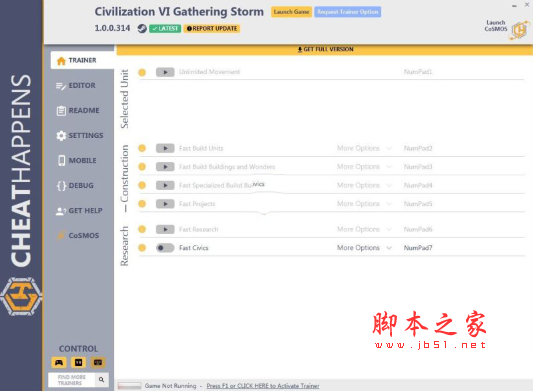Toggle the Fast Research cheat
Viewport: 533px width, 391px height.
click(x=165, y=229)
